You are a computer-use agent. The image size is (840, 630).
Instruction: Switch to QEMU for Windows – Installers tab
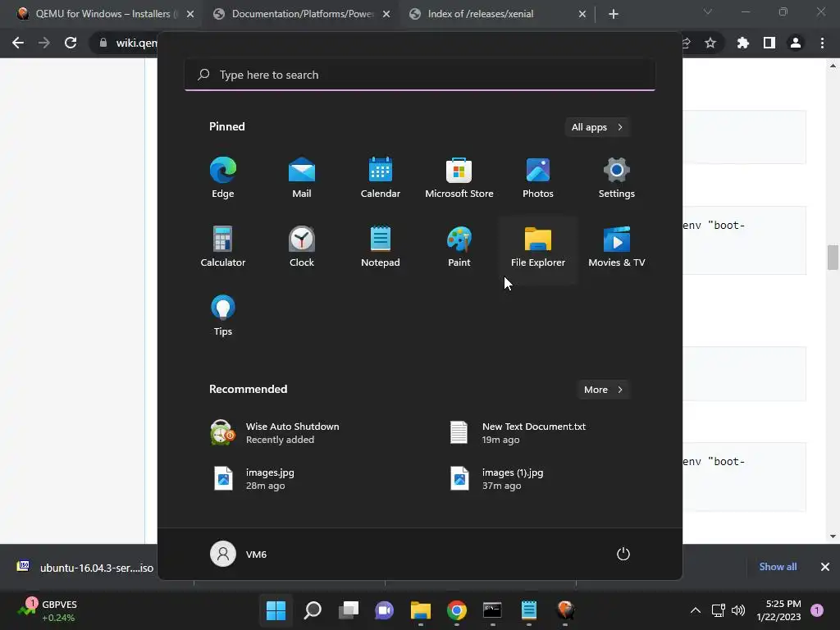[x=102, y=14]
